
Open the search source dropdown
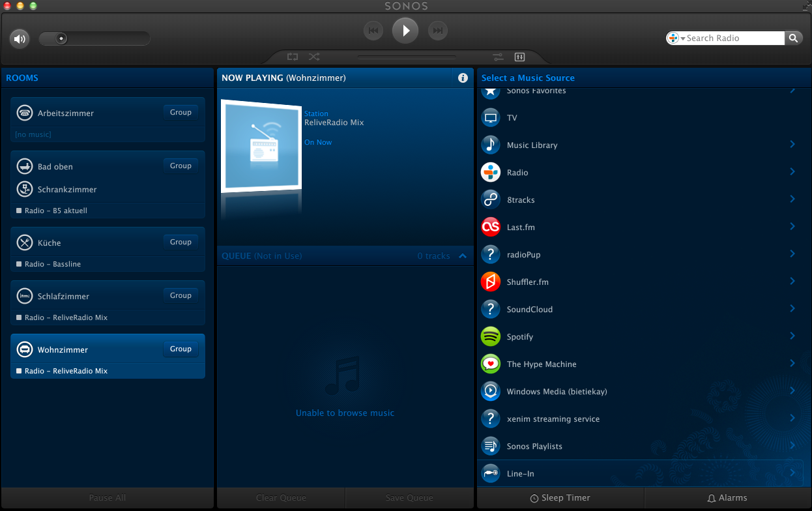coord(676,38)
